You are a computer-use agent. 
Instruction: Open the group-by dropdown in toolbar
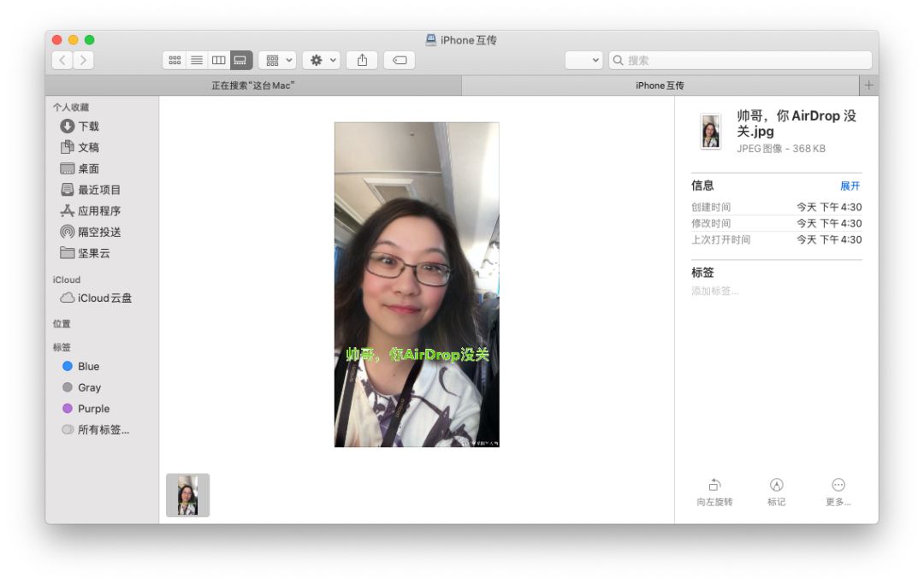point(276,60)
